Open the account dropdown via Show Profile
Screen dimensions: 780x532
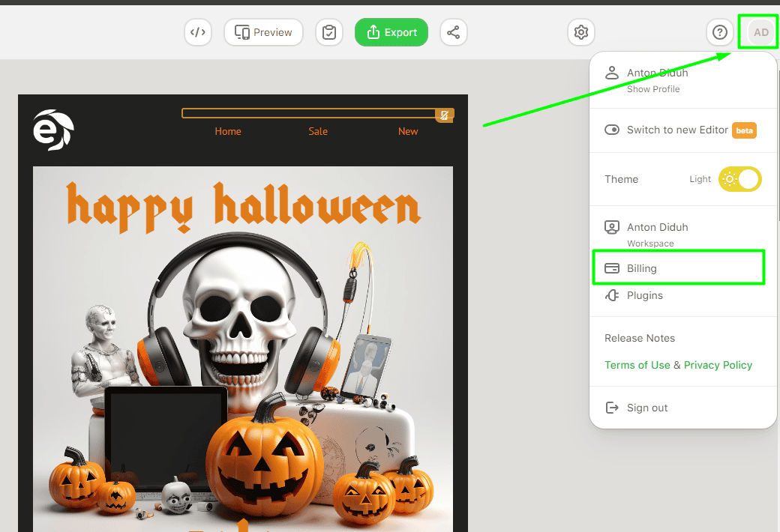pyautogui.click(x=653, y=88)
